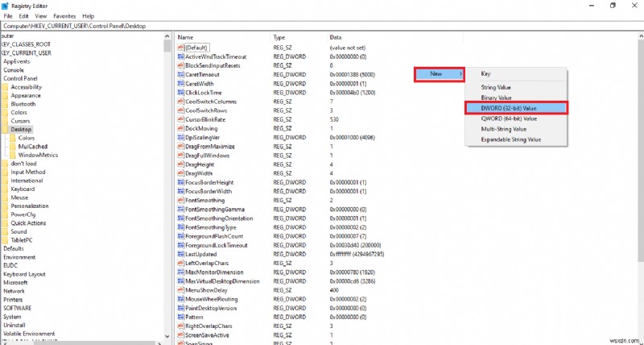
Task: Click the MenuShowDelay string icon
Action: pos(180,290)
